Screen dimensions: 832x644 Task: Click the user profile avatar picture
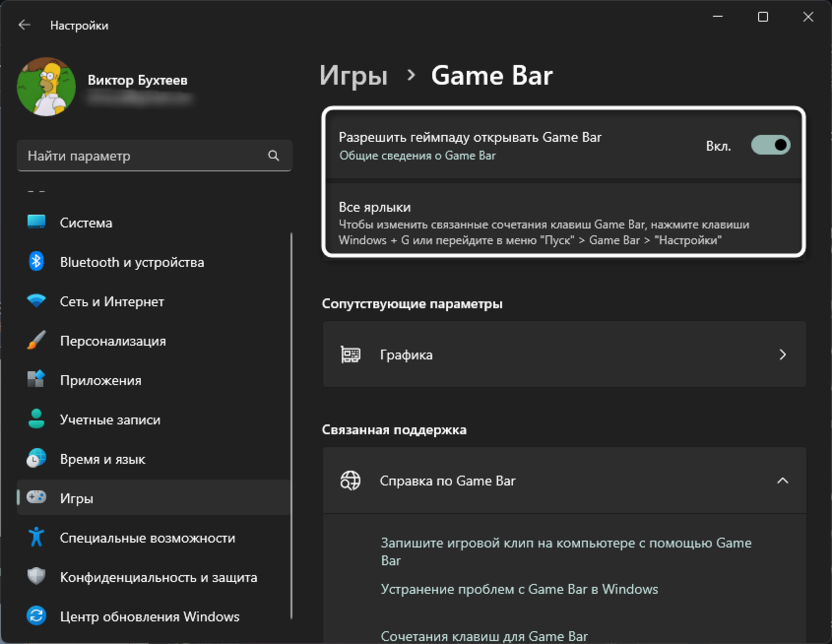pos(46,87)
